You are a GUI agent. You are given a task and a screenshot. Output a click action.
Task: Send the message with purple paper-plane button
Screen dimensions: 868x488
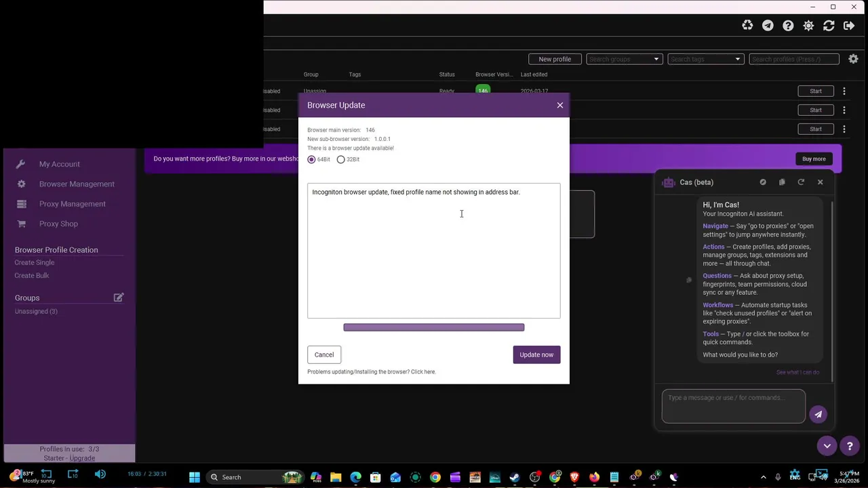(x=818, y=414)
